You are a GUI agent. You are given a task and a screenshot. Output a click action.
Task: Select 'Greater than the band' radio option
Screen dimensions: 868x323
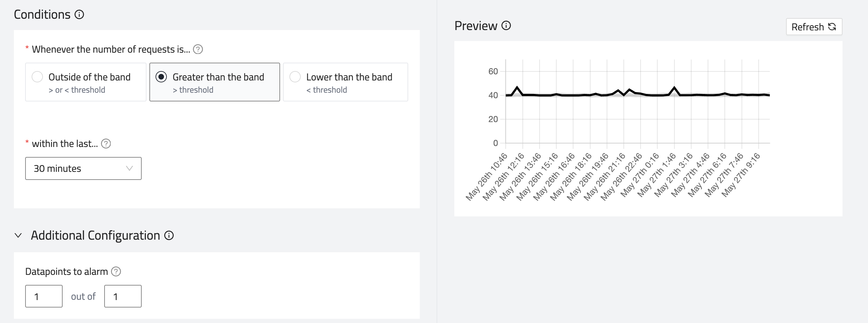coord(161,77)
